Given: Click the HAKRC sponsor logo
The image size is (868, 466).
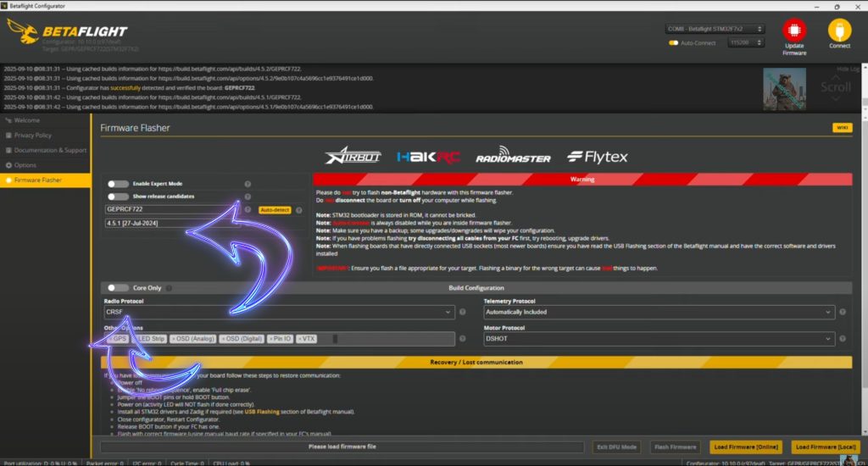Looking at the screenshot, I should pyautogui.click(x=428, y=158).
